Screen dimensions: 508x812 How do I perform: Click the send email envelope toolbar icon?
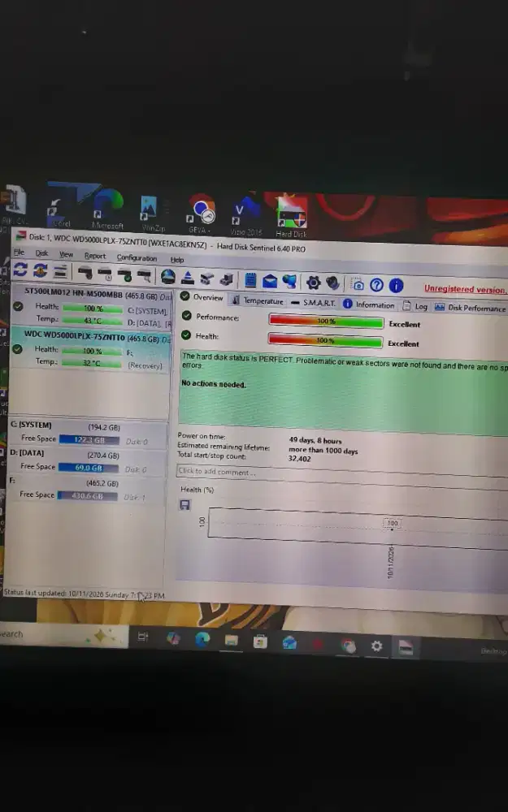[270, 281]
